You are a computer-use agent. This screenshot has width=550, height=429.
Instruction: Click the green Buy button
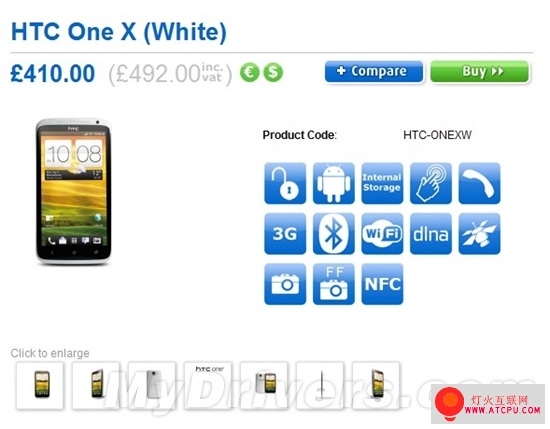coord(479,72)
